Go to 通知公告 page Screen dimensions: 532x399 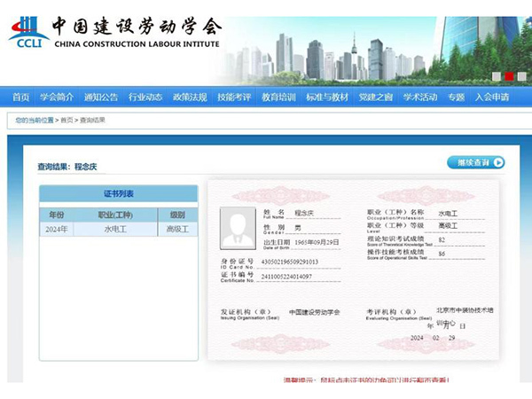pos(101,97)
